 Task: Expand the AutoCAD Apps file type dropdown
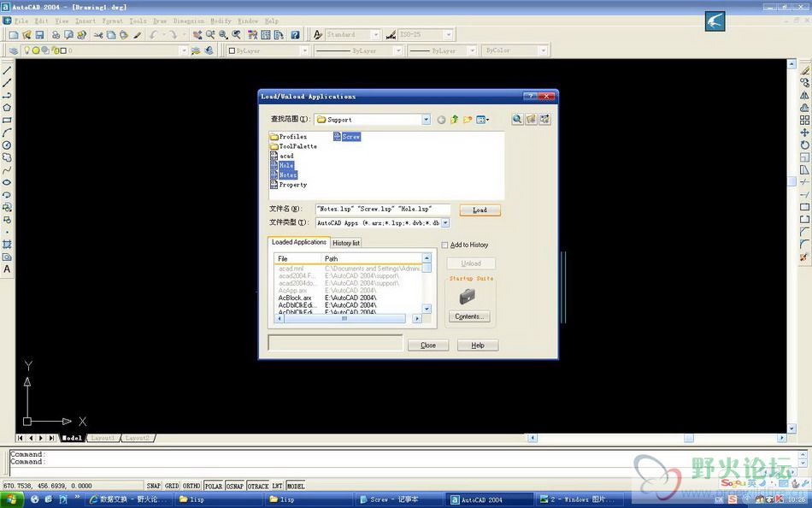click(x=444, y=222)
